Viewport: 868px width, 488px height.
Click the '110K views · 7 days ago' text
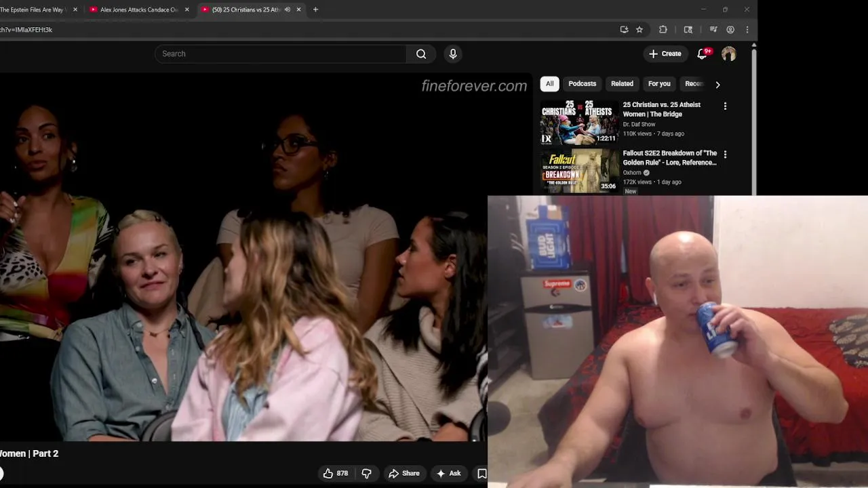(x=653, y=134)
